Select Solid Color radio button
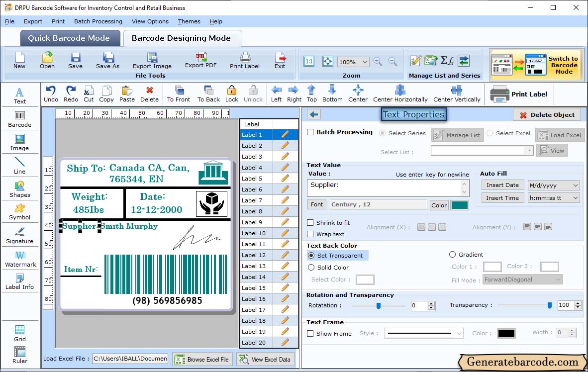This screenshot has height=372, width=588. [x=311, y=268]
